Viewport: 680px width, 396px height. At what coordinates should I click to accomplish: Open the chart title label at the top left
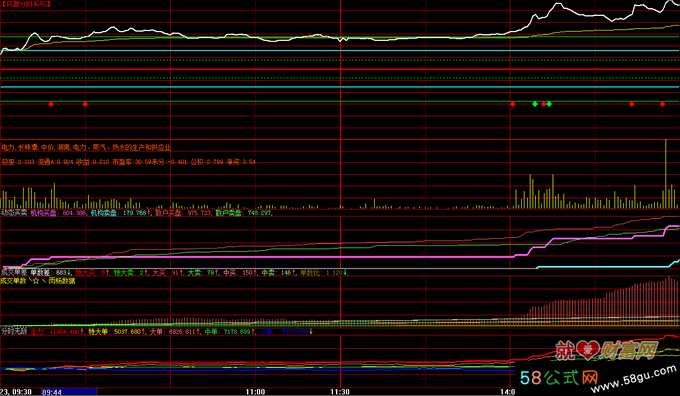point(26,4)
